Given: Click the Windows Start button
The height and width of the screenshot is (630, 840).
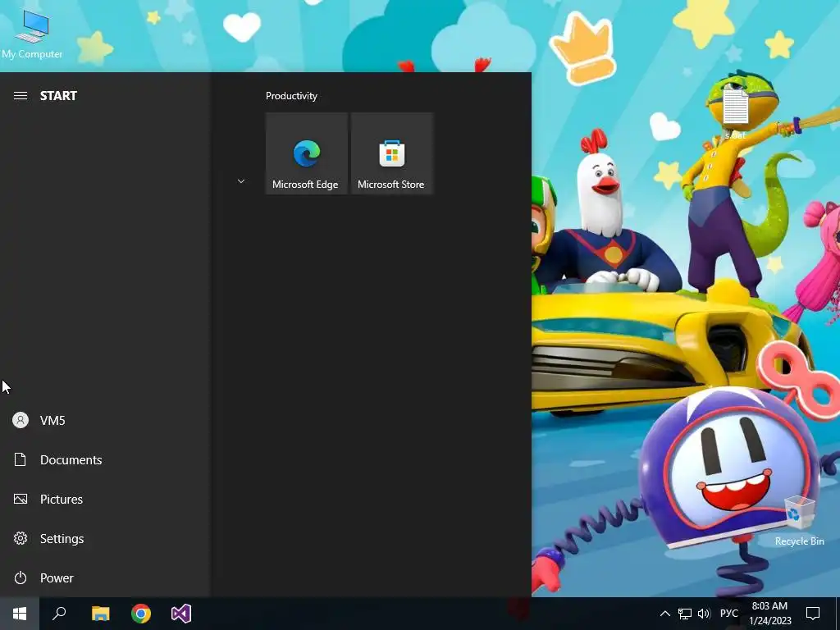Looking at the screenshot, I should pos(20,614).
